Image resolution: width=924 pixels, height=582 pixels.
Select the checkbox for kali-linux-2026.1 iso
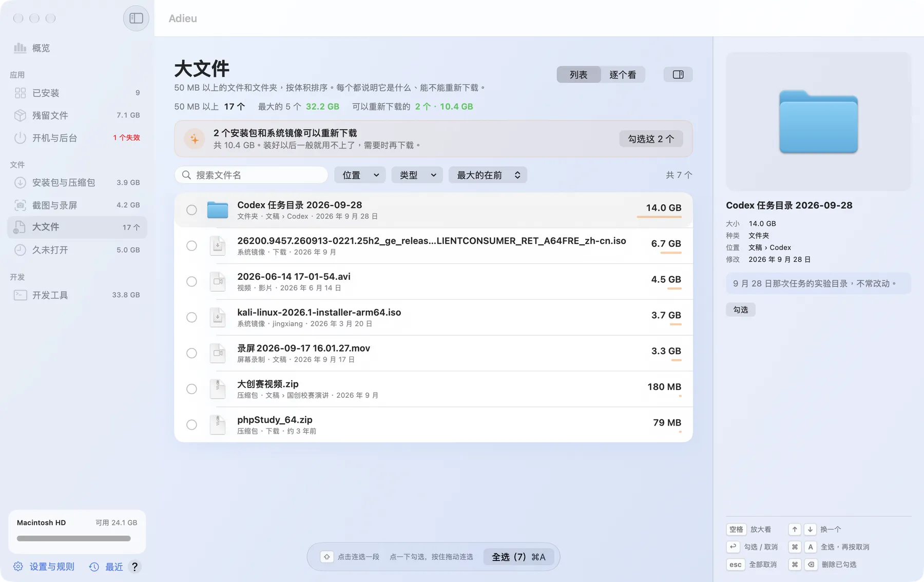(x=191, y=317)
